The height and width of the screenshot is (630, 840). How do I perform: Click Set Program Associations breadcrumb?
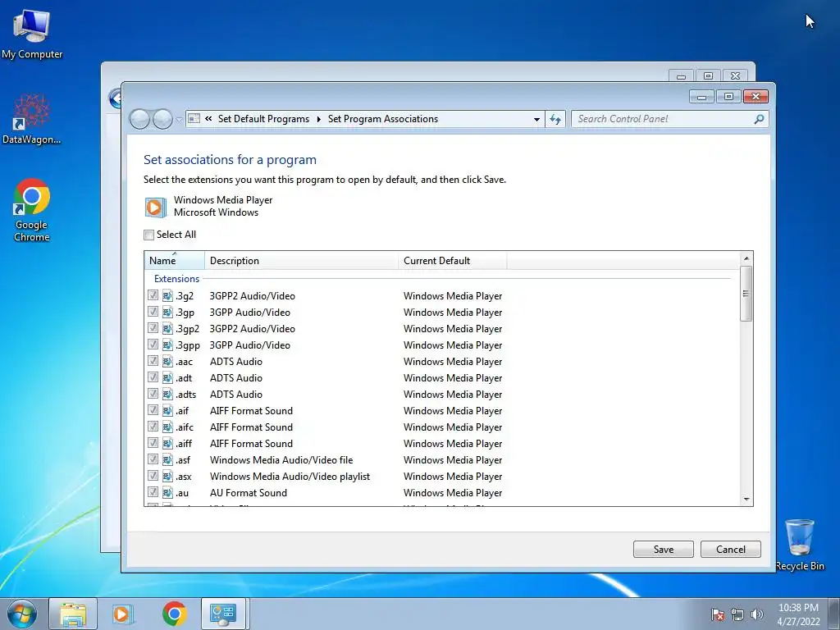(x=383, y=119)
